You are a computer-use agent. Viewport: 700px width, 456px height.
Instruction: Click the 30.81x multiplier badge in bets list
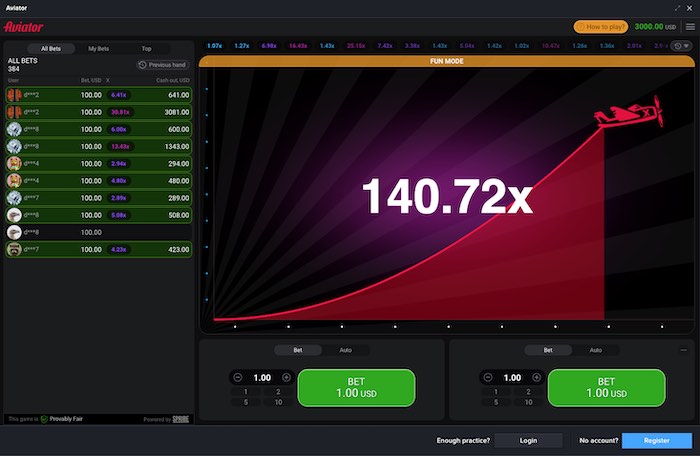120,112
